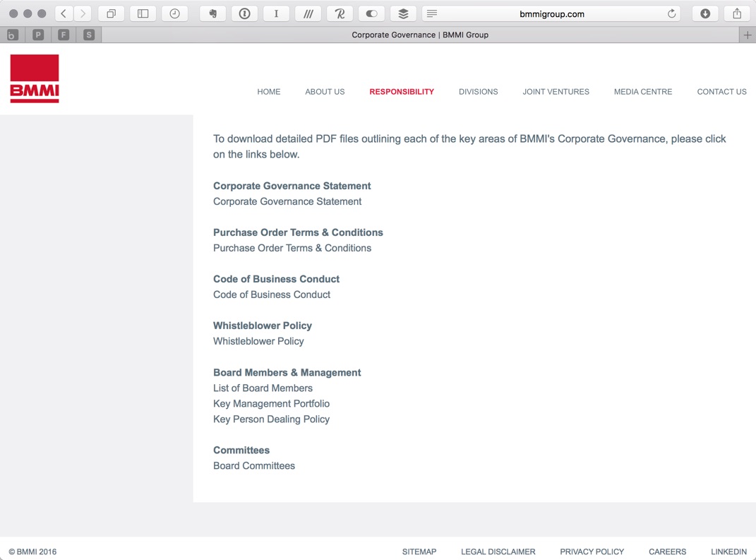Download the non-bold Whistleblower Policy link
Screen dimensions: 756x560
[258, 342]
